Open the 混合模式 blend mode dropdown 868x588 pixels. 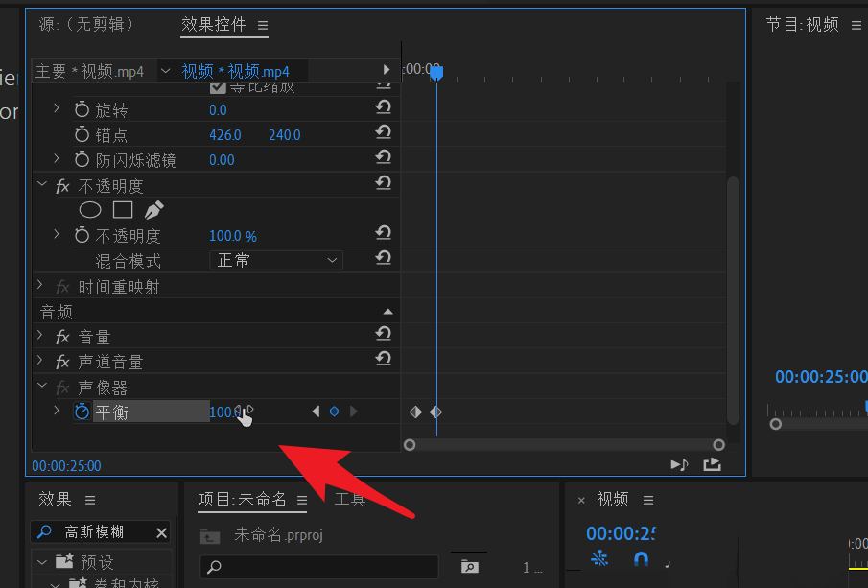tap(275, 260)
